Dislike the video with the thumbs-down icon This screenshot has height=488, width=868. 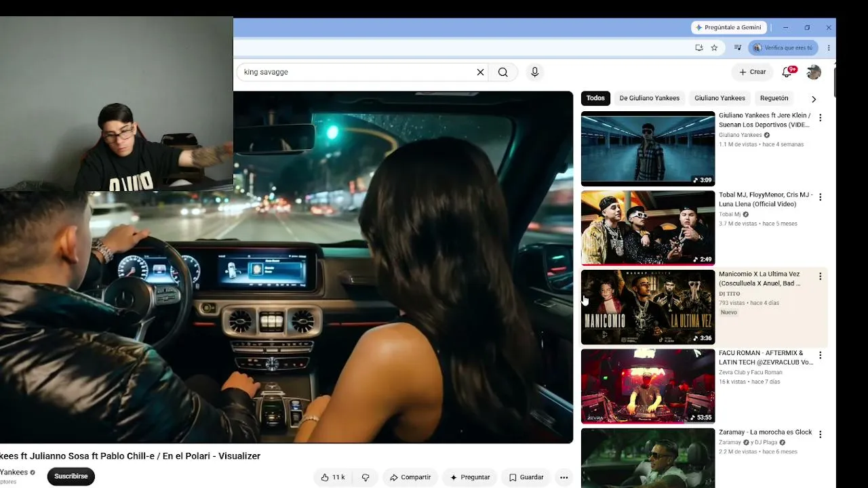tap(366, 477)
